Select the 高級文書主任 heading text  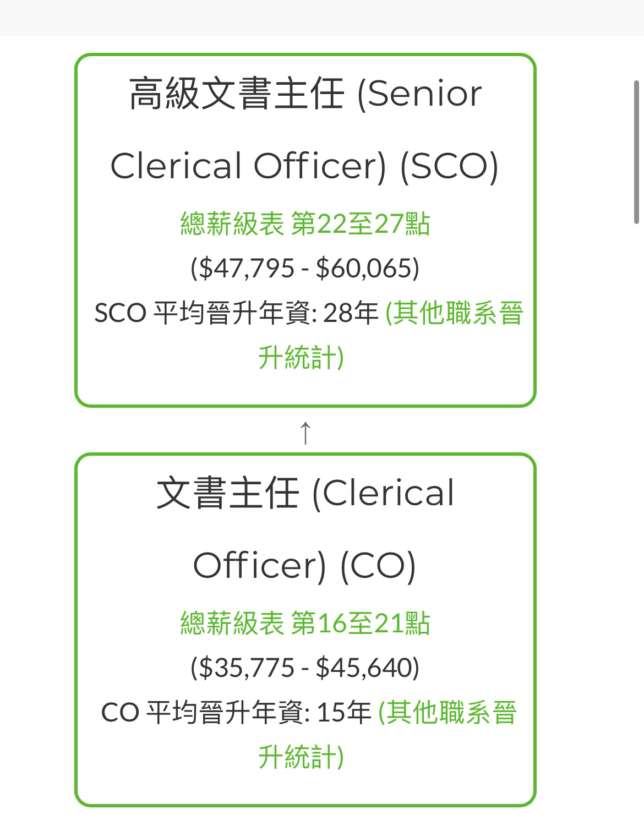coord(237,94)
